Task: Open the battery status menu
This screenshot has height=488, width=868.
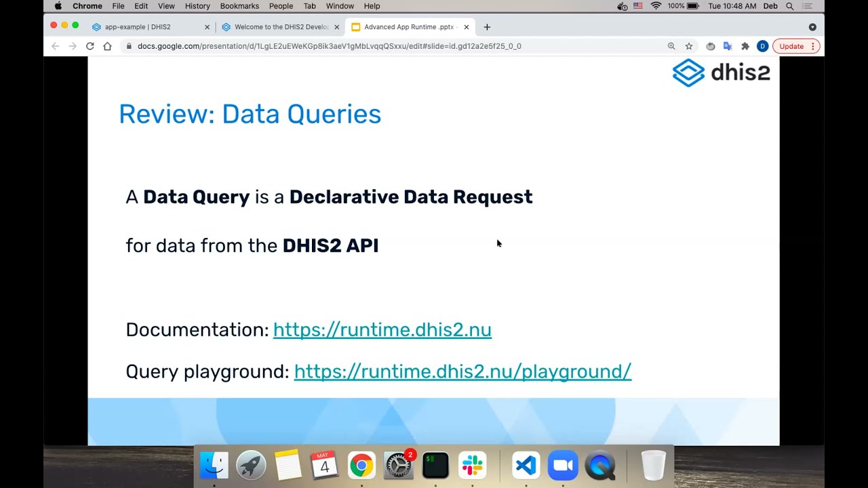Action: point(684,6)
